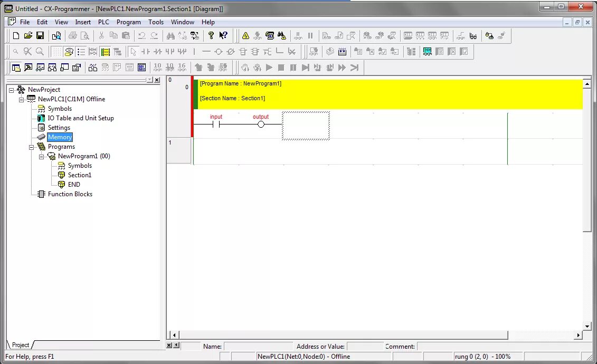The width and height of the screenshot is (597, 364).
Task: Click the vertical scrollbar down arrow
Action: (587, 327)
